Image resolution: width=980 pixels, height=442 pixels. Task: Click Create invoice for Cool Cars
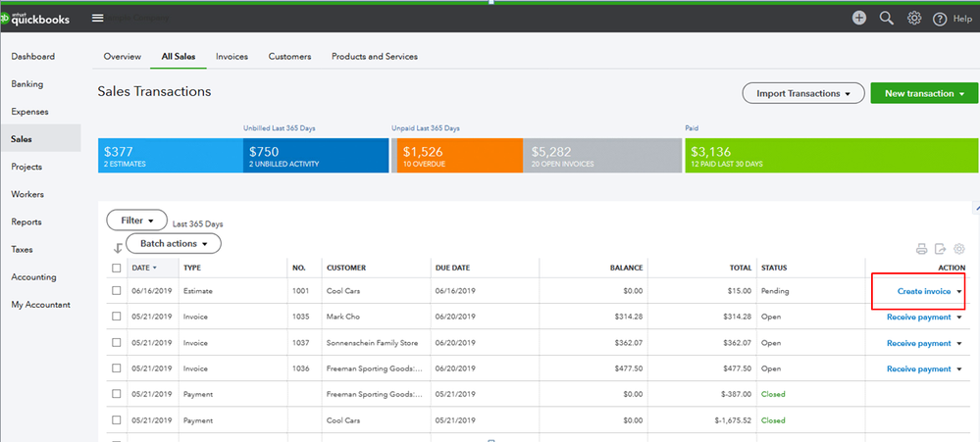point(923,291)
